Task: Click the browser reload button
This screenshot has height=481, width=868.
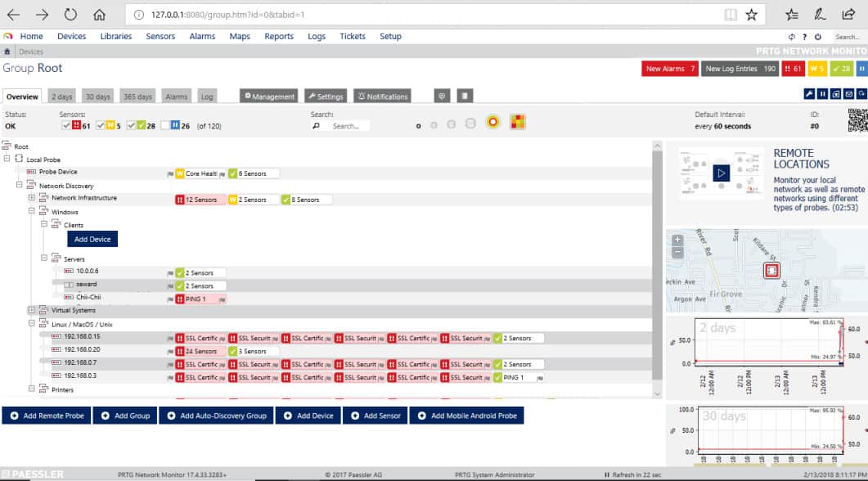Action: coord(70,15)
